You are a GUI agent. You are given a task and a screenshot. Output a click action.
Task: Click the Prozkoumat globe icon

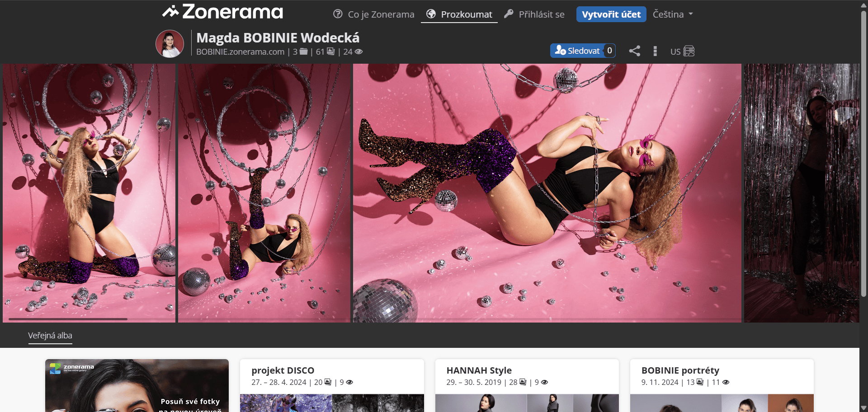(431, 14)
